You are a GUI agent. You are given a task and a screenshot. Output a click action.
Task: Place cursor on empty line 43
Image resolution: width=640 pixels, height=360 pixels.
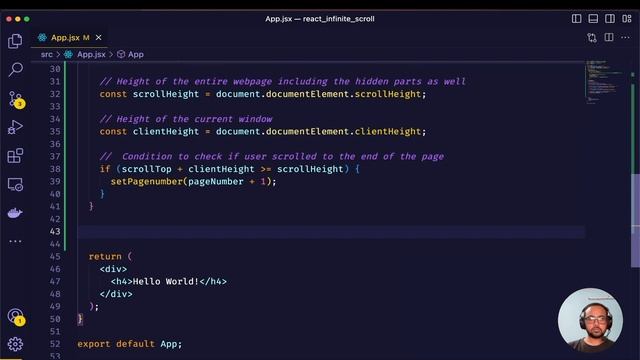(x=331, y=231)
